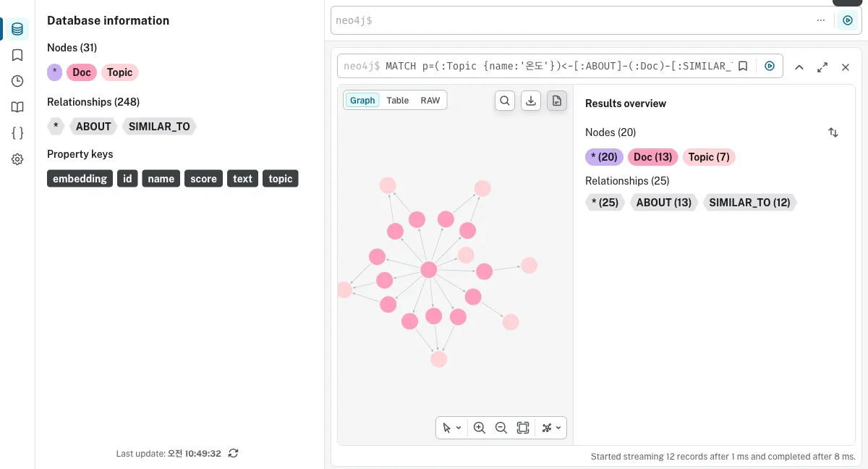868x469 pixels.
Task: Click the text property key
Action: coord(243,179)
